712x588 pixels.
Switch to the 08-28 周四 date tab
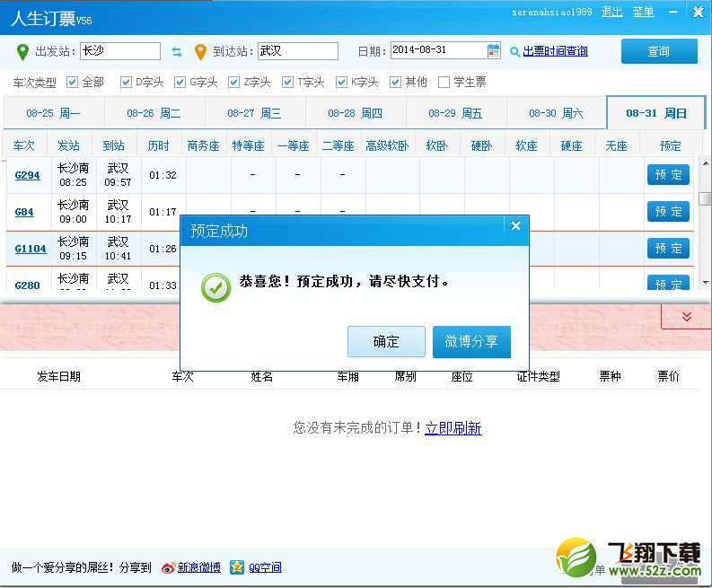click(356, 113)
